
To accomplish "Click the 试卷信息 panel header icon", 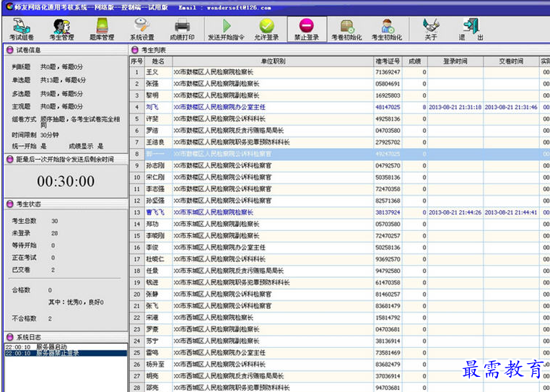I will click(10, 50).
